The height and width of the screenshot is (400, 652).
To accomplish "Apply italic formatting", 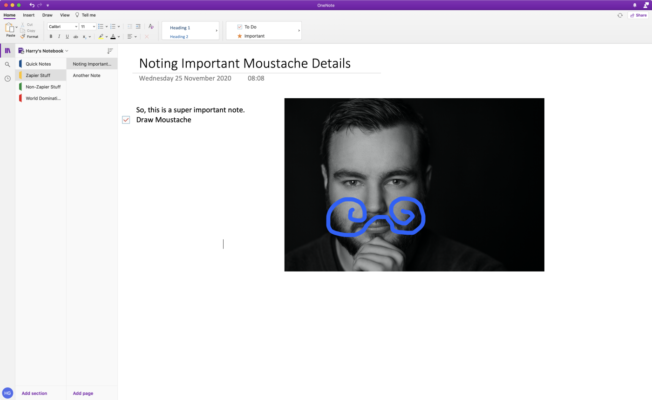I will 59,37.
